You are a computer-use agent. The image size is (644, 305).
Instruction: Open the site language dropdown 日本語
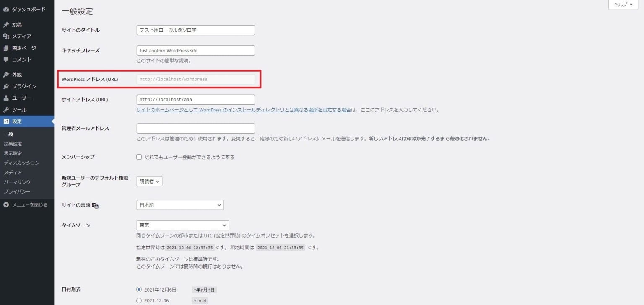[x=180, y=205]
